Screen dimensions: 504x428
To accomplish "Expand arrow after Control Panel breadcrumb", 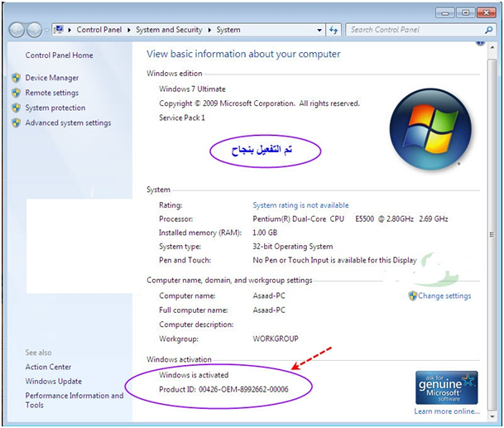I will [x=129, y=30].
